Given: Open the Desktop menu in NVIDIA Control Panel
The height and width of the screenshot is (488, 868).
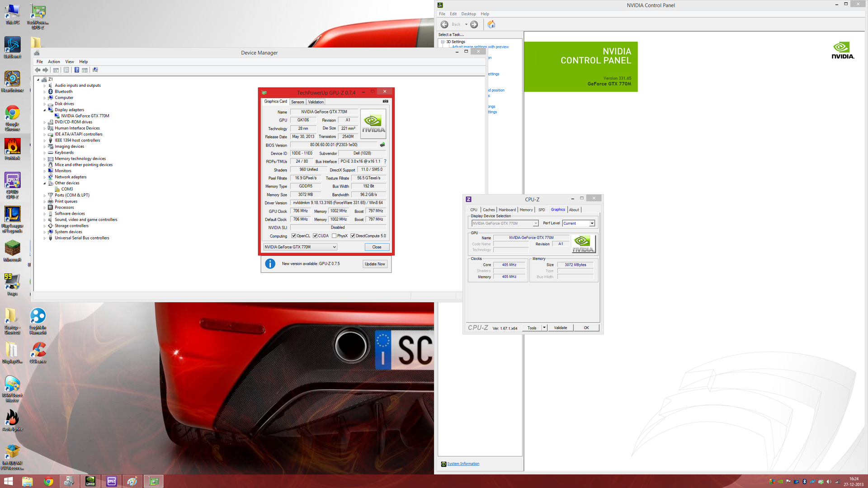Looking at the screenshot, I should (x=468, y=14).
